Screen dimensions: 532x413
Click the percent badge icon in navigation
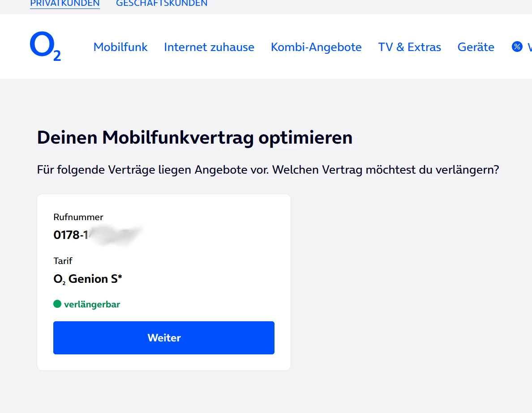(x=517, y=47)
